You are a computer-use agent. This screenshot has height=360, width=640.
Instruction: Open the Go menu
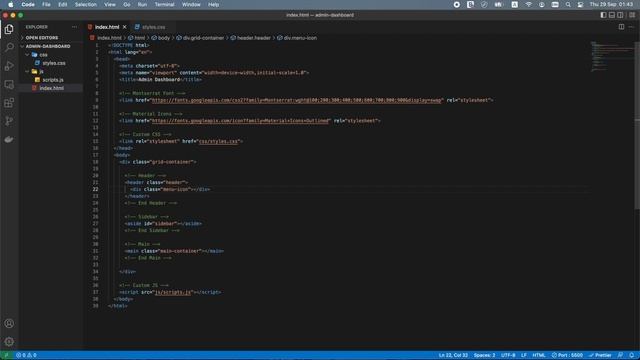click(x=127, y=4)
